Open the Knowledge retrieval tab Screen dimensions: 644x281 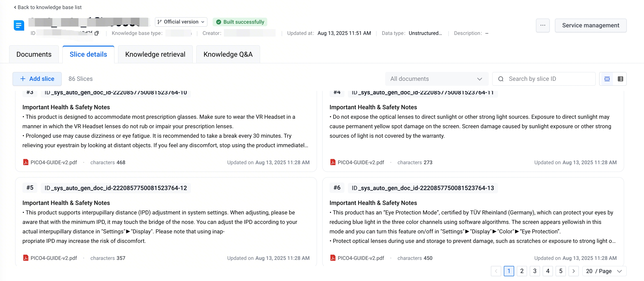pos(155,54)
